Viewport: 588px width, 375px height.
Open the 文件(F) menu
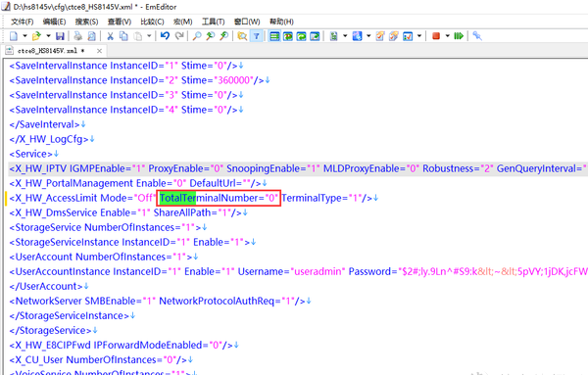(23, 22)
